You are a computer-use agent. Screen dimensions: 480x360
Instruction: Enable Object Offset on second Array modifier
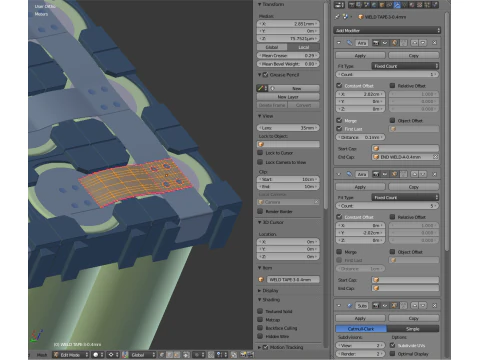(x=392, y=252)
